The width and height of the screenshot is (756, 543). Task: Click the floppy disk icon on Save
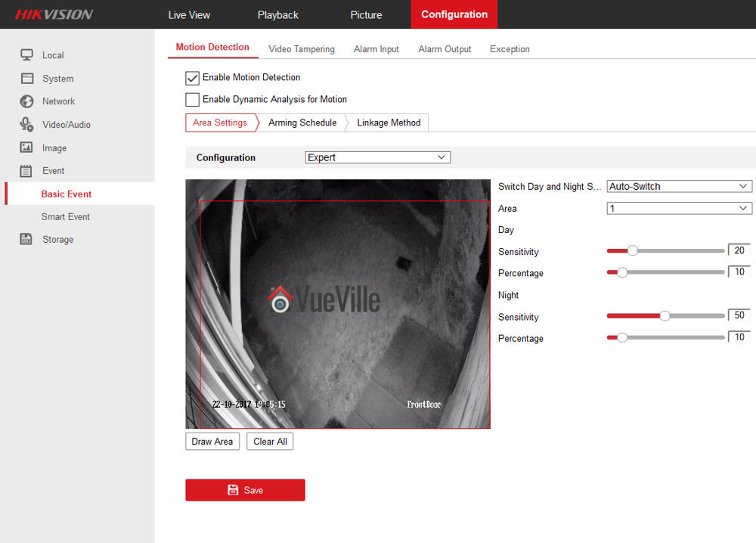coord(233,490)
